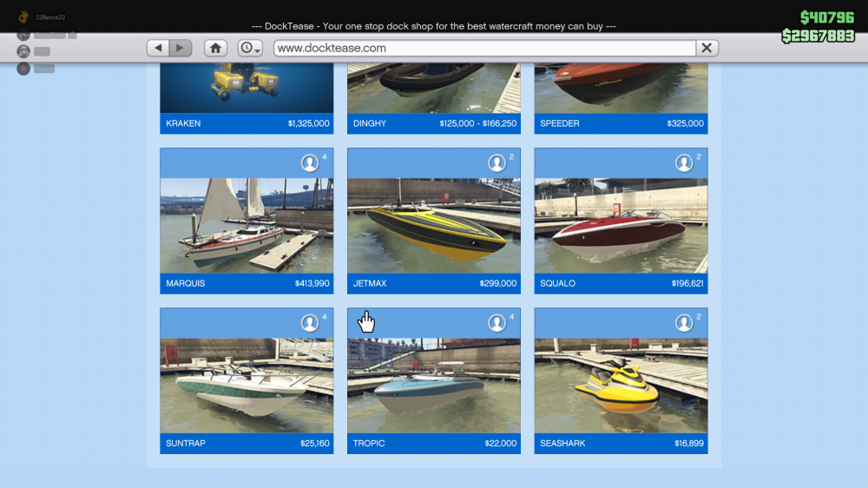Select the Suntrap boat picture

click(x=247, y=386)
